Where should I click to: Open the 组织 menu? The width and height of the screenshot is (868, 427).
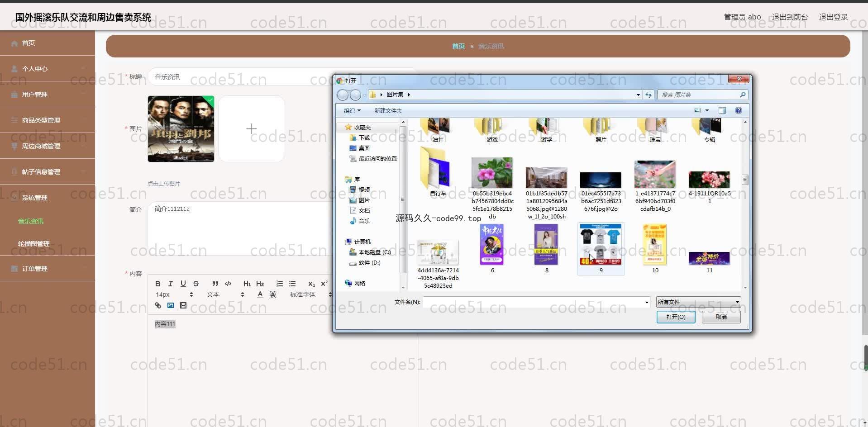click(x=352, y=110)
